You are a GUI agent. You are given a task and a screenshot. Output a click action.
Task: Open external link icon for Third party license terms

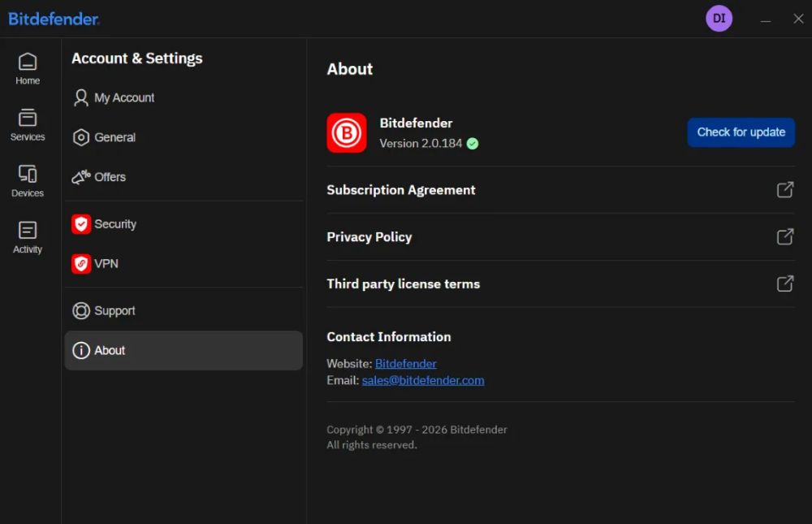[x=785, y=284]
